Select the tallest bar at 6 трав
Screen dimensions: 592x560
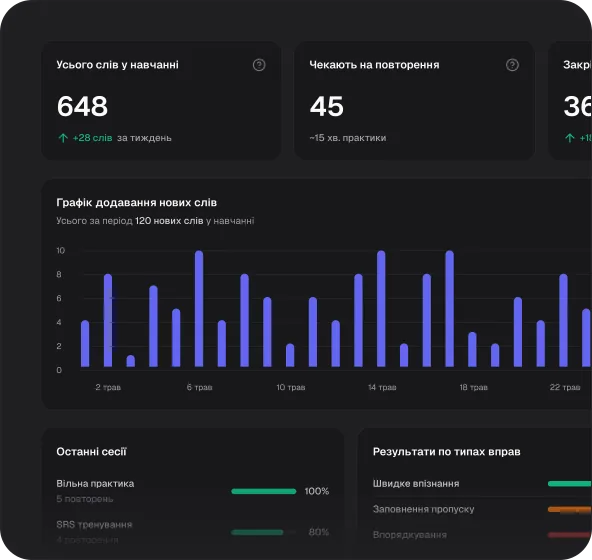[199, 309]
